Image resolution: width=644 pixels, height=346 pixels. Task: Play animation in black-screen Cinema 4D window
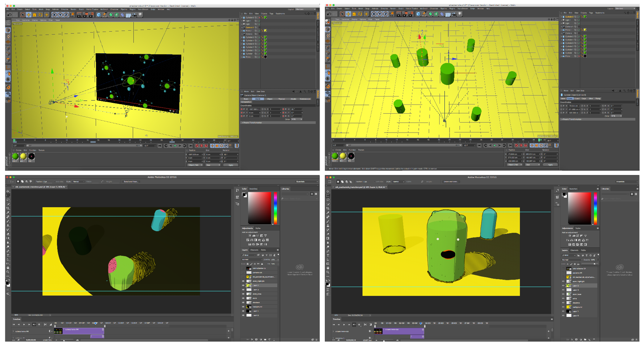point(175,146)
